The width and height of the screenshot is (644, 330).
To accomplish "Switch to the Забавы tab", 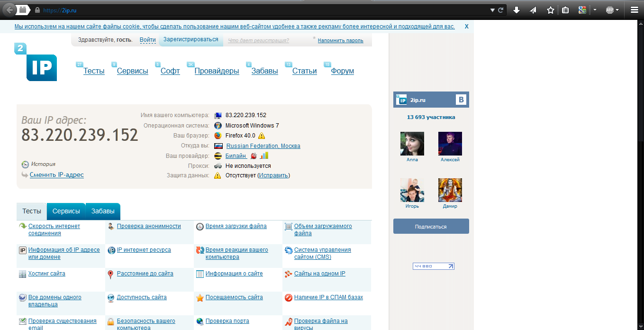I will tap(103, 211).
